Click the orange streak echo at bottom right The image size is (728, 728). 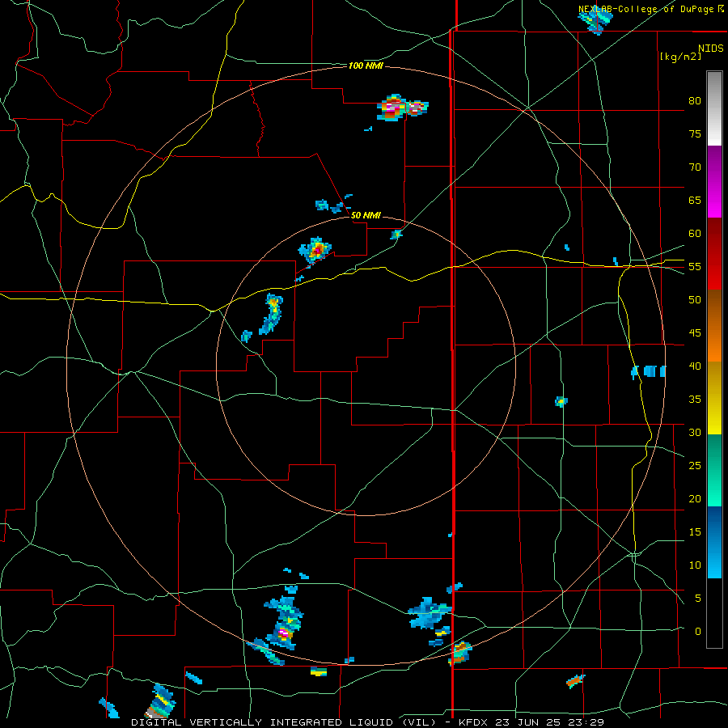point(575,681)
